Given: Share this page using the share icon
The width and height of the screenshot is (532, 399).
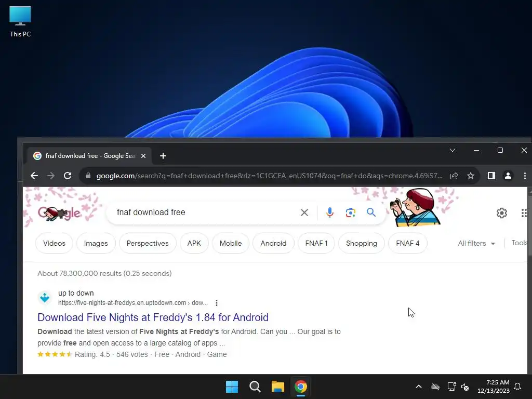Looking at the screenshot, I should tap(454, 176).
